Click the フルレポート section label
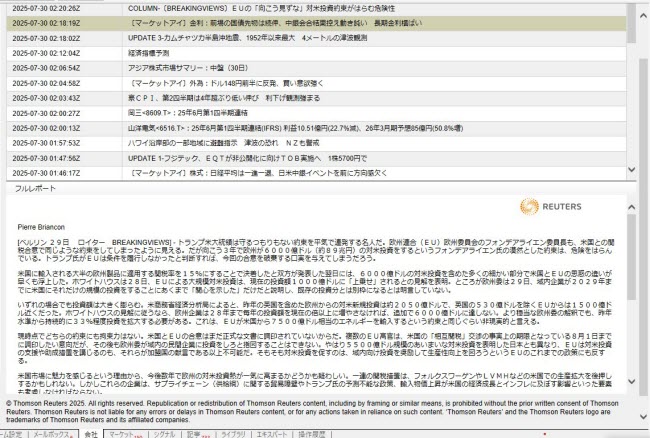 (x=35, y=189)
